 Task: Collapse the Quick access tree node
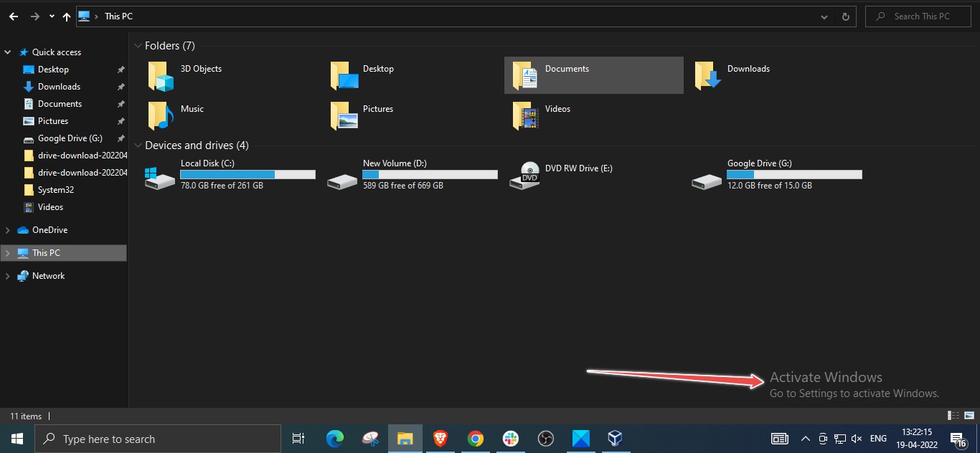tap(8, 52)
